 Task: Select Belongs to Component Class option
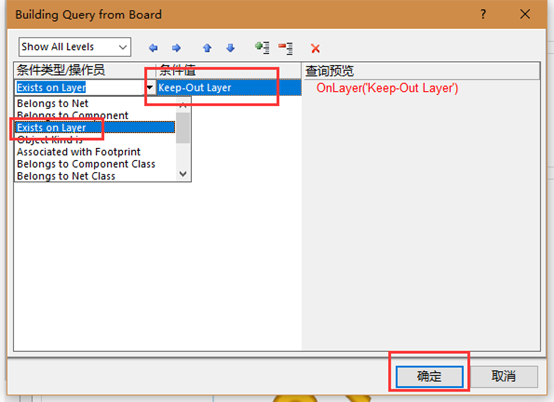coord(95,164)
